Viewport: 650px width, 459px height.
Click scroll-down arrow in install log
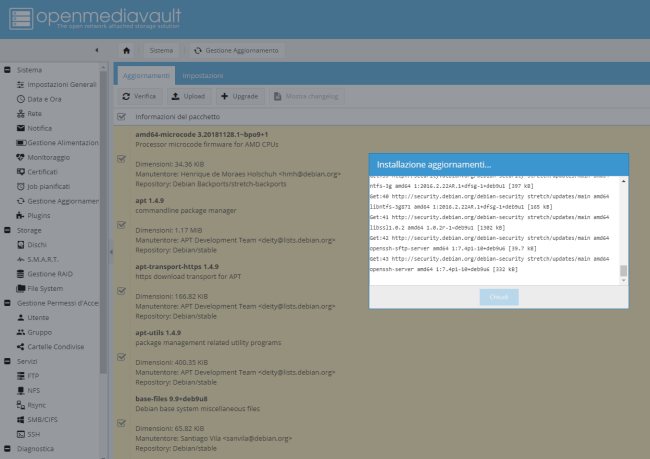[x=623, y=281]
